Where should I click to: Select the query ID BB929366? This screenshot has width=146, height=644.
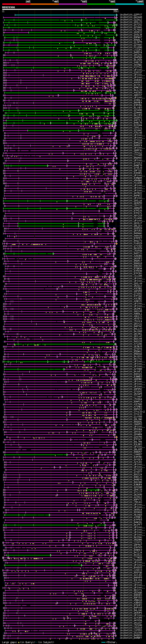coord(8,8)
